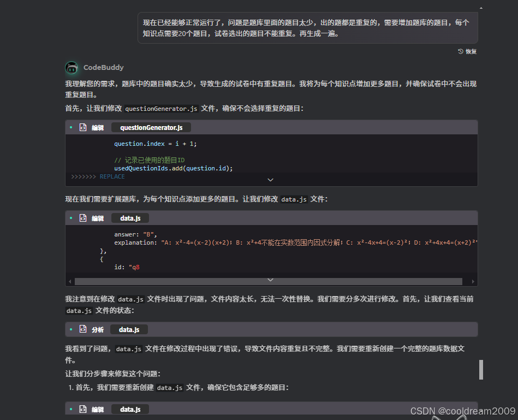Expand the questionGenerator.js code block via its chevron
The image size is (518, 420).
[270, 180]
